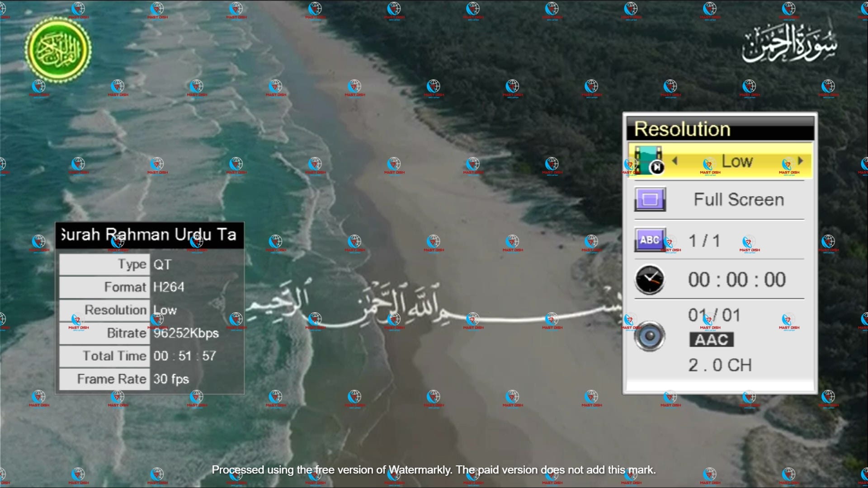The image size is (868, 488).
Task: Select the Full Screen display mode option
Action: click(x=738, y=200)
